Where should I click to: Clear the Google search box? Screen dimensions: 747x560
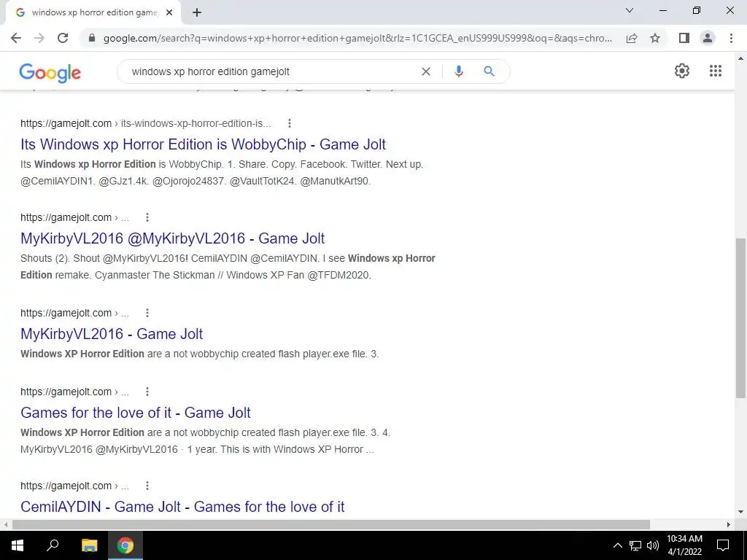(426, 71)
